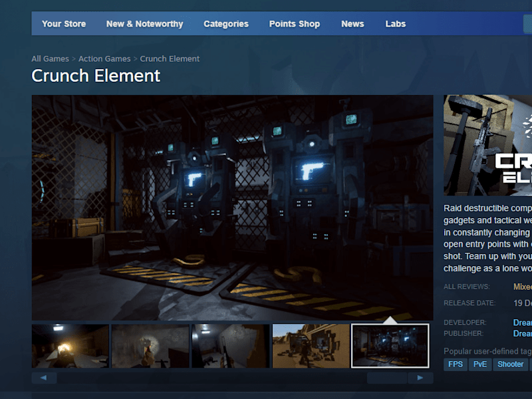This screenshot has height=399, width=532.
Task: Select the fourth thumbnail with desert compound
Action: coord(311,346)
